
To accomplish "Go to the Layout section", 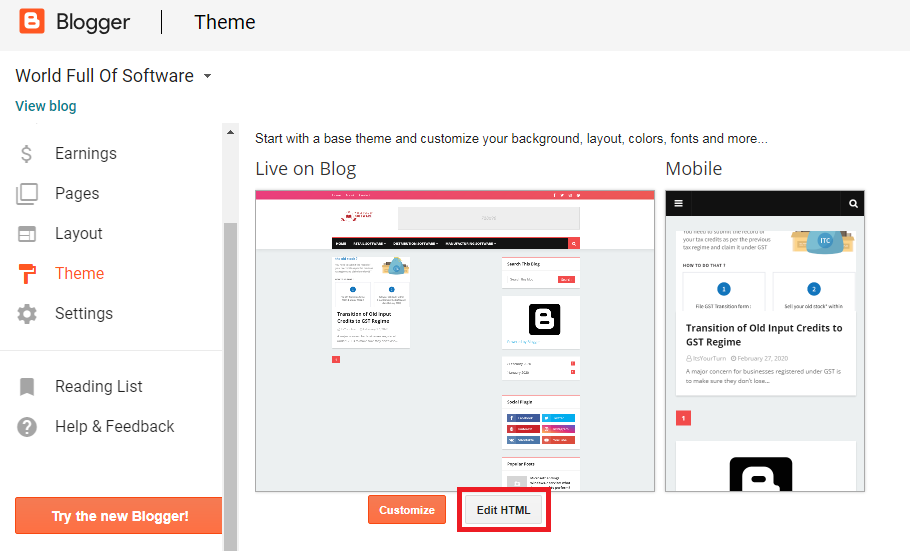I will 78,233.
